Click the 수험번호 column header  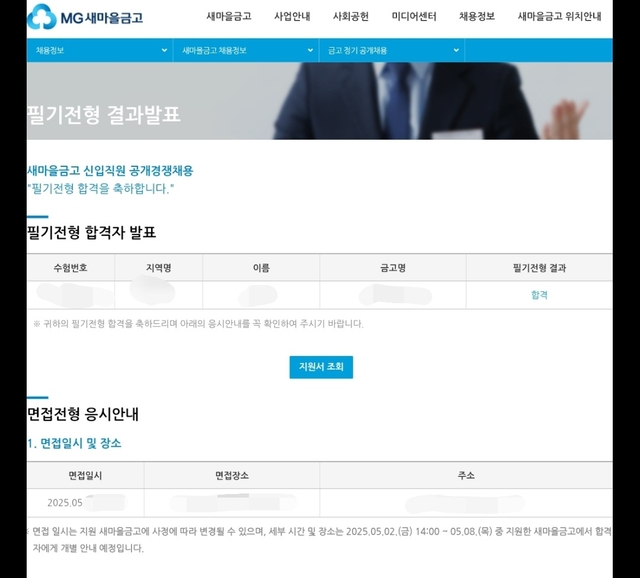70,268
